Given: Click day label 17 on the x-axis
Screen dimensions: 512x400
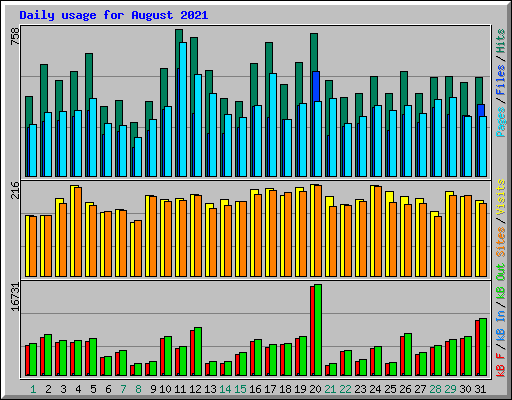Looking at the screenshot, I should [x=270, y=389].
